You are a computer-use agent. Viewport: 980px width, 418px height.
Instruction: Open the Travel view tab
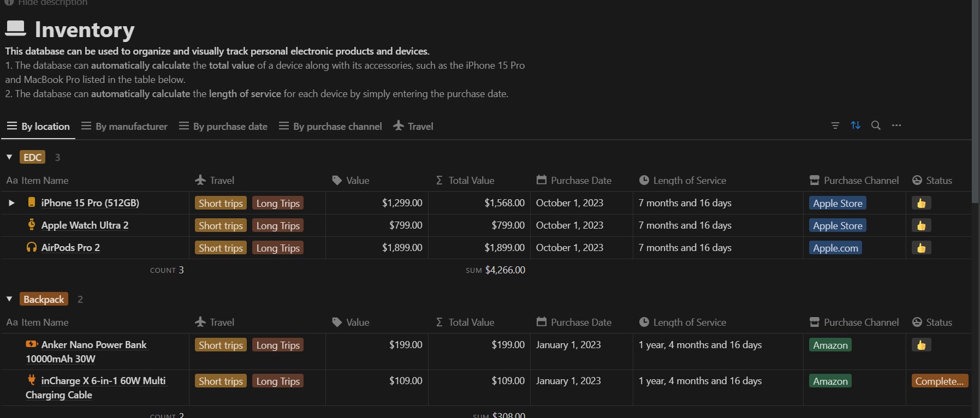click(413, 126)
